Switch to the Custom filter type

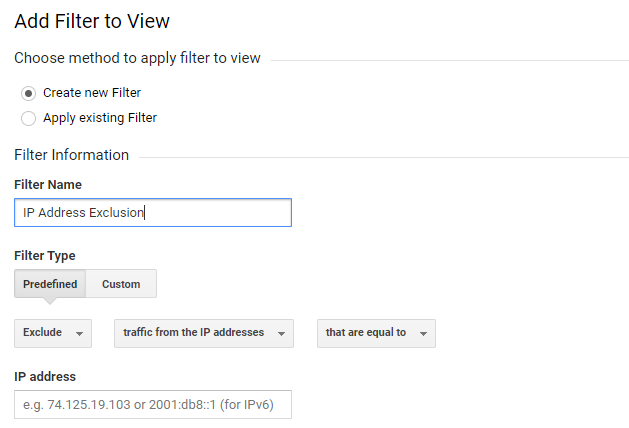point(121,284)
